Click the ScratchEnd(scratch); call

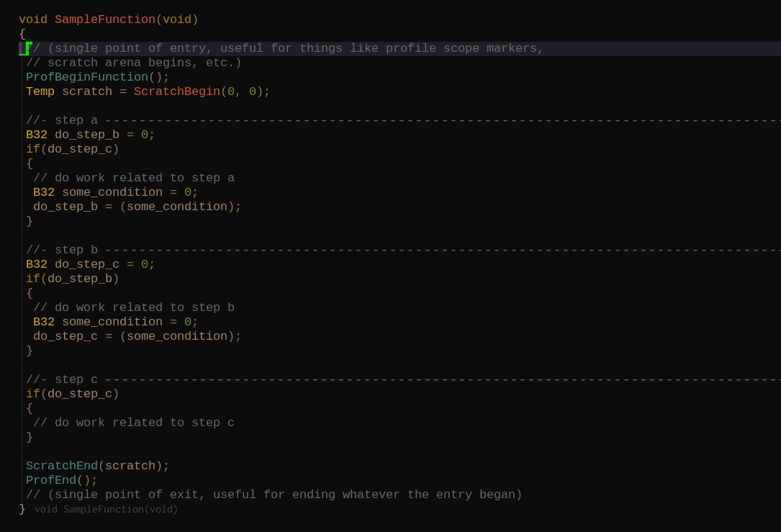(98, 466)
